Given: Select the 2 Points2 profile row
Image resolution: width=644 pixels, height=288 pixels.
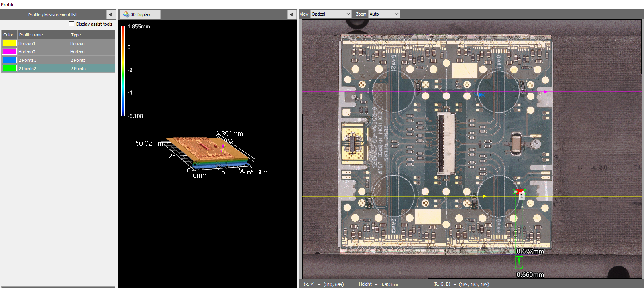Looking at the screenshot, I should [58, 69].
